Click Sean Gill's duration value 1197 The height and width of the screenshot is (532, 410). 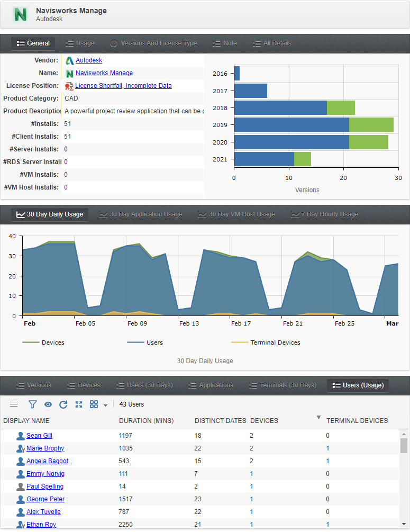[125, 436]
